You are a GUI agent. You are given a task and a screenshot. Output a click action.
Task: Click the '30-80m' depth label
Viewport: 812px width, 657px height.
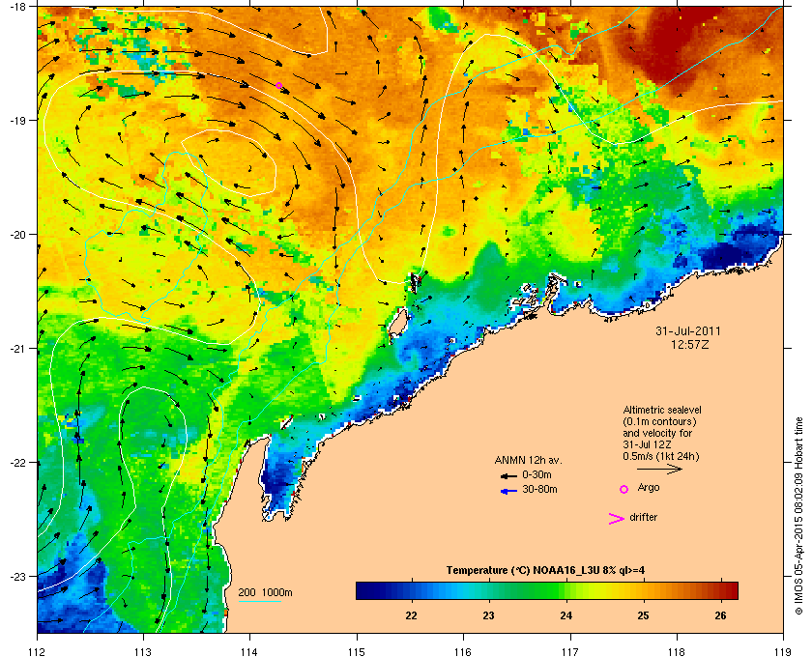pyautogui.click(x=539, y=489)
